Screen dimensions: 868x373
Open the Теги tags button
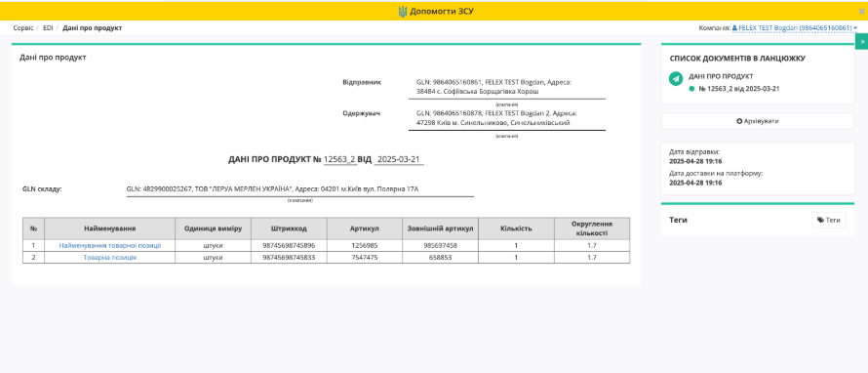point(829,220)
